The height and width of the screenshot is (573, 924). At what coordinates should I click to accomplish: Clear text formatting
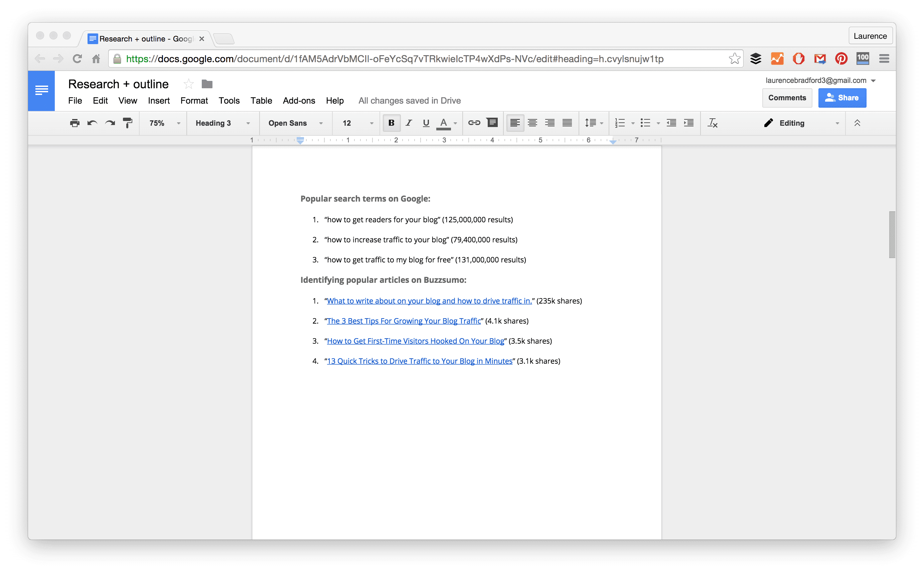[712, 123]
